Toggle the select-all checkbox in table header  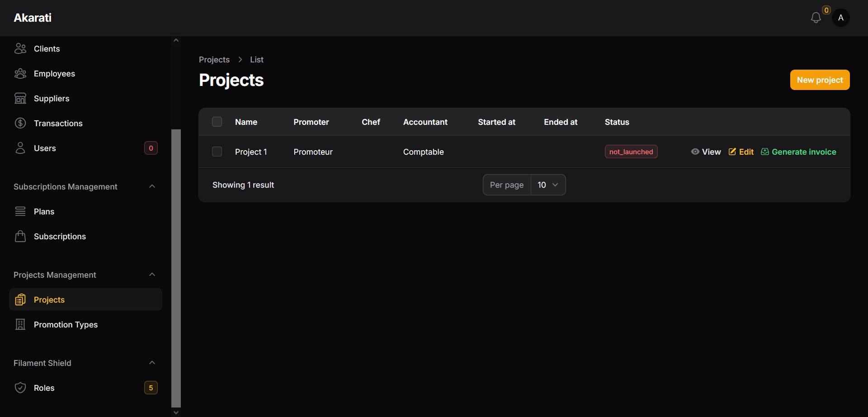point(217,122)
